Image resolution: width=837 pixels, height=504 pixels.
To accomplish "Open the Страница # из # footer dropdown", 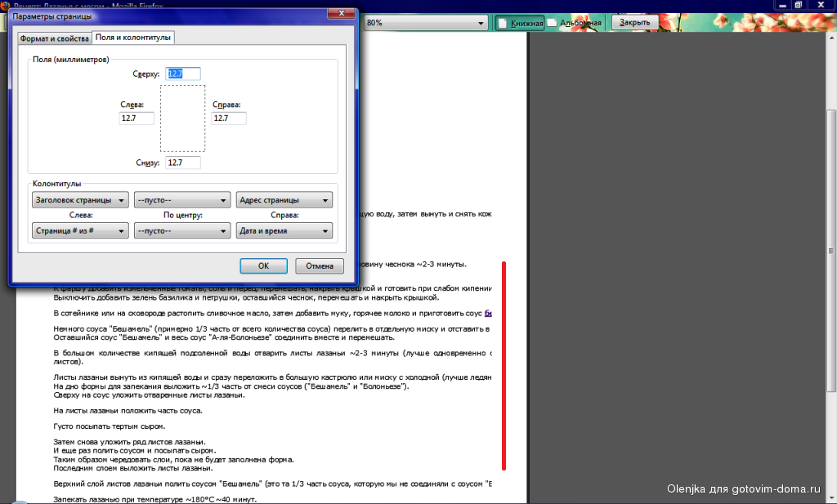I will pos(80,230).
